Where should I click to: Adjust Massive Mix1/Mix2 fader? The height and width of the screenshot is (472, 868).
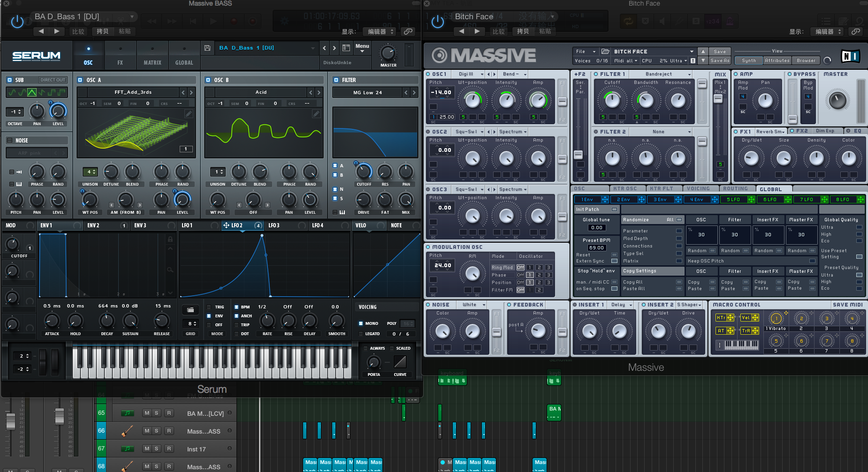pos(718,99)
